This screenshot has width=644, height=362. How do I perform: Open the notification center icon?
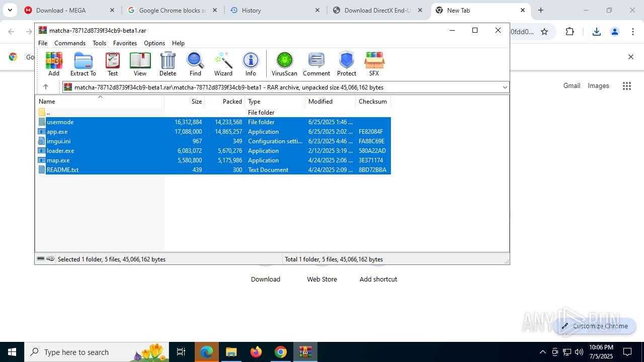coord(627,352)
